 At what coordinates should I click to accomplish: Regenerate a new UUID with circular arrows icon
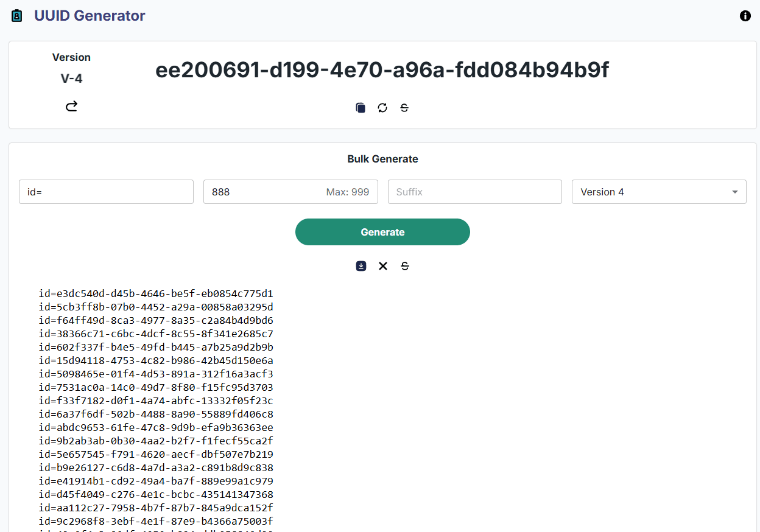coord(382,107)
